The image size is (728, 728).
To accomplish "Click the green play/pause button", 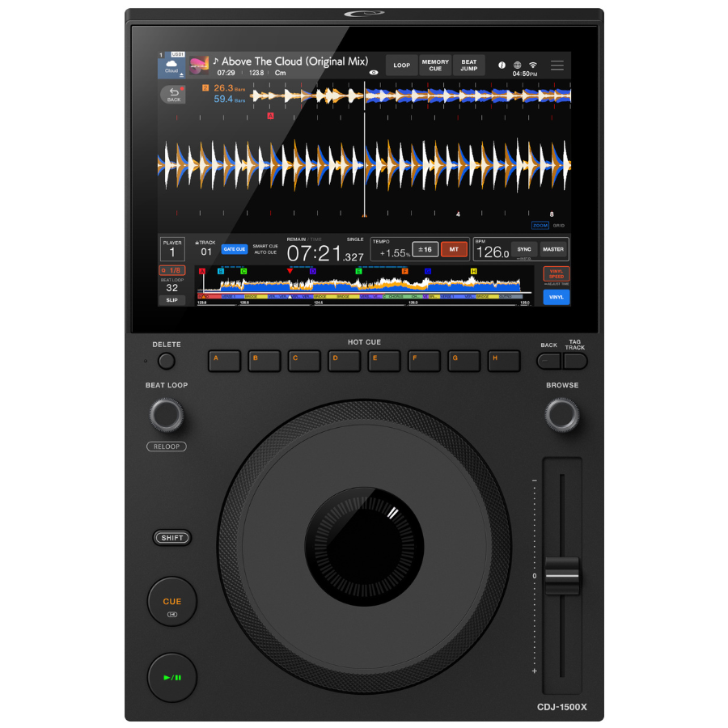I will pos(172,677).
